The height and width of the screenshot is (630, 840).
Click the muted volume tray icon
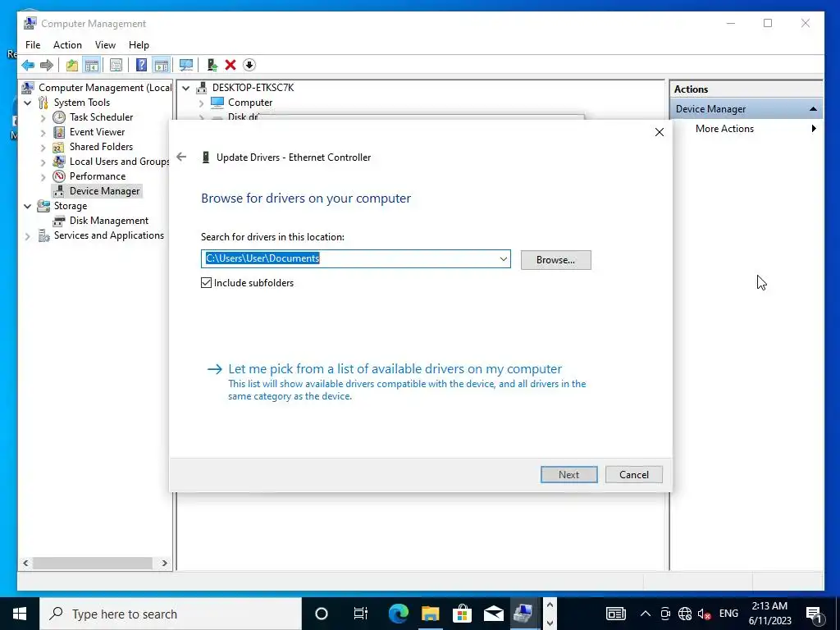point(705,614)
